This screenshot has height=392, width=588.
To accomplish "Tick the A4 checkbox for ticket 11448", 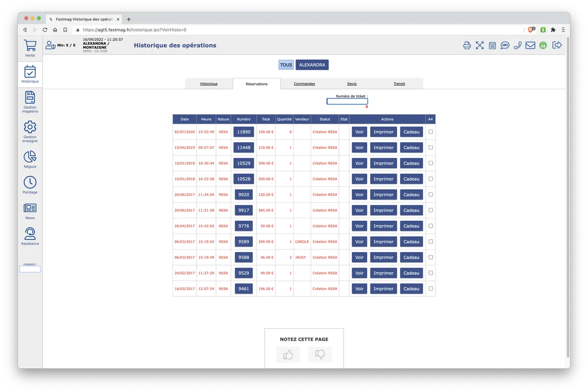I will [431, 147].
